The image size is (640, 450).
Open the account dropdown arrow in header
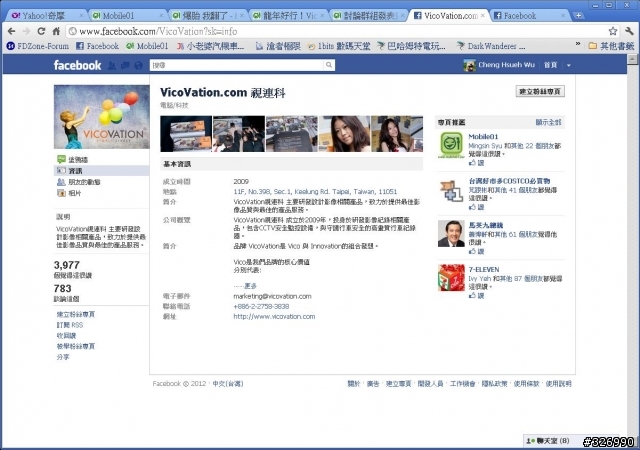569,65
